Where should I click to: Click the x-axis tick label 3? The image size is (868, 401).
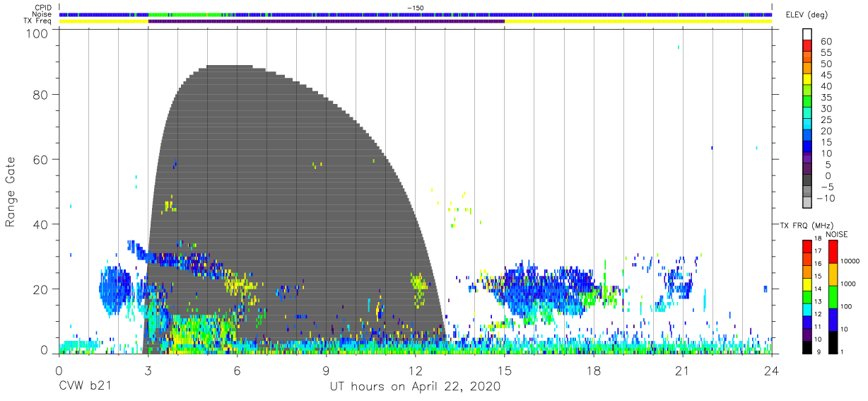148,370
